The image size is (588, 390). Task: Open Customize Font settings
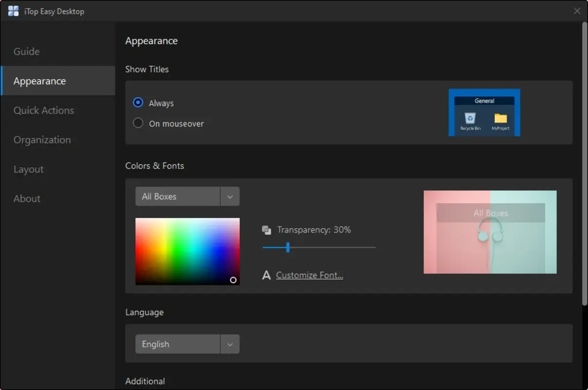coord(309,274)
